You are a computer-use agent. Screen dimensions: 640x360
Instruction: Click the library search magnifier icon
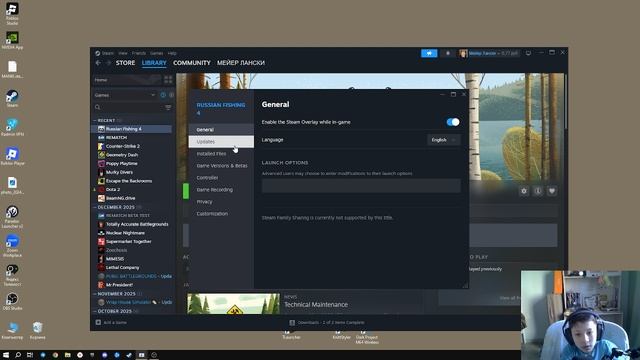click(98, 107)
